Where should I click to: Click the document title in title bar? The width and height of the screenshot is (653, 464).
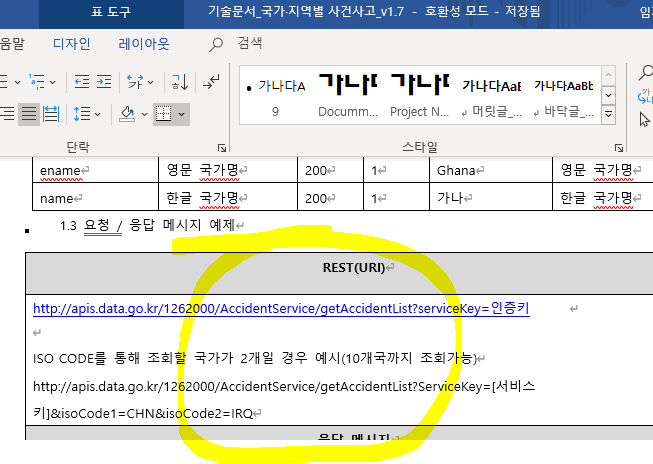306,11
